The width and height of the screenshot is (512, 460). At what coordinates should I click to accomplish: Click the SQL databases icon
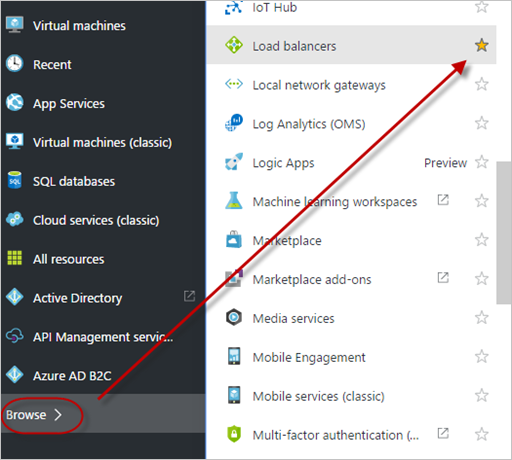click(15, 180)
